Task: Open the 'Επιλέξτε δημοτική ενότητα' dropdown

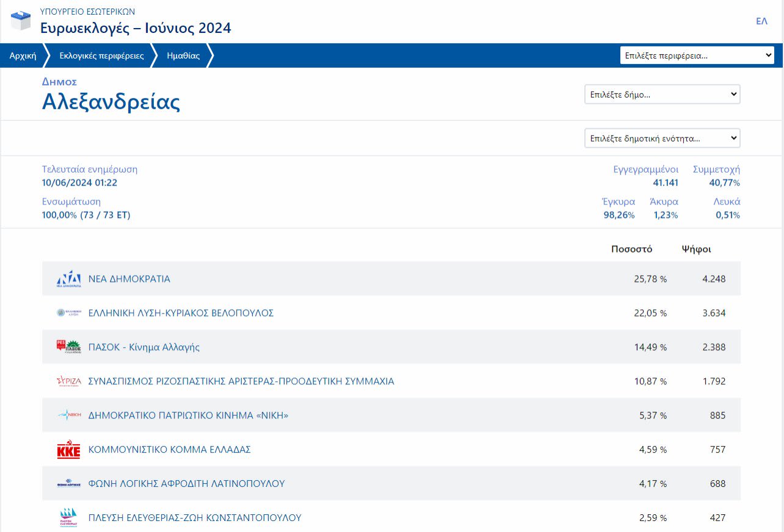Action: point(662,138)
